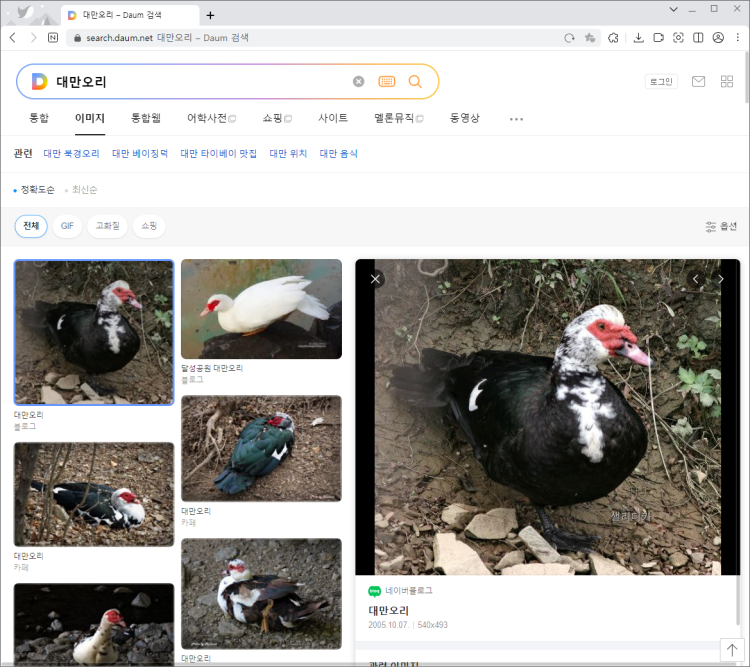The height and width of the screenshot is (667, 750).
Task: Clear the search query text
Action: 358,82
